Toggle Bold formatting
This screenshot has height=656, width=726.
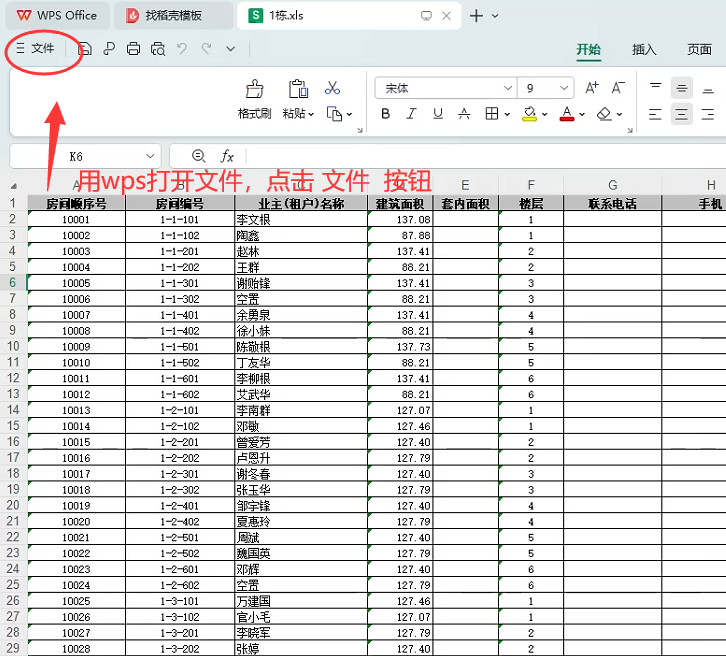[x=386, y=114]
